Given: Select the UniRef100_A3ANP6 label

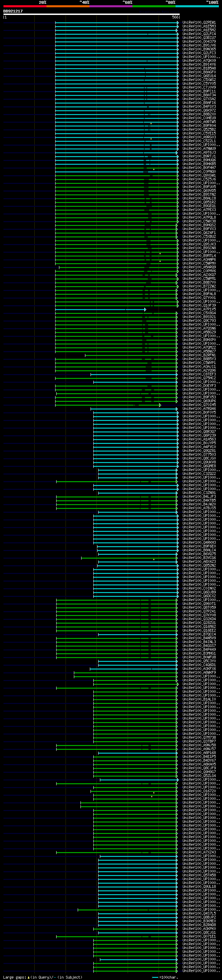Looking at the screenshot, I should pos(199,259).
